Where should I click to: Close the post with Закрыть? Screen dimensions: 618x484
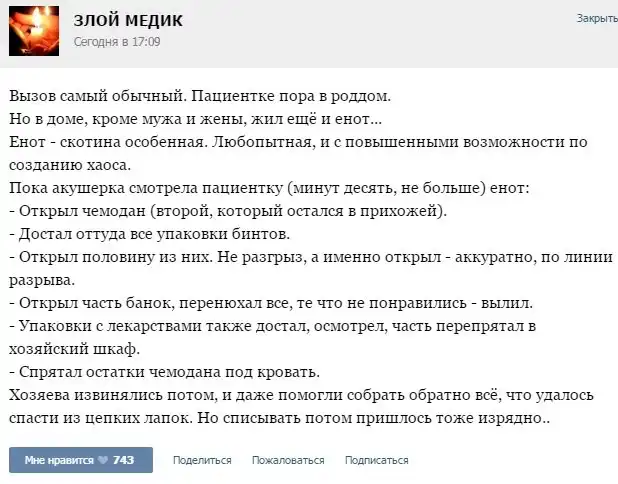tap(596, 18)
